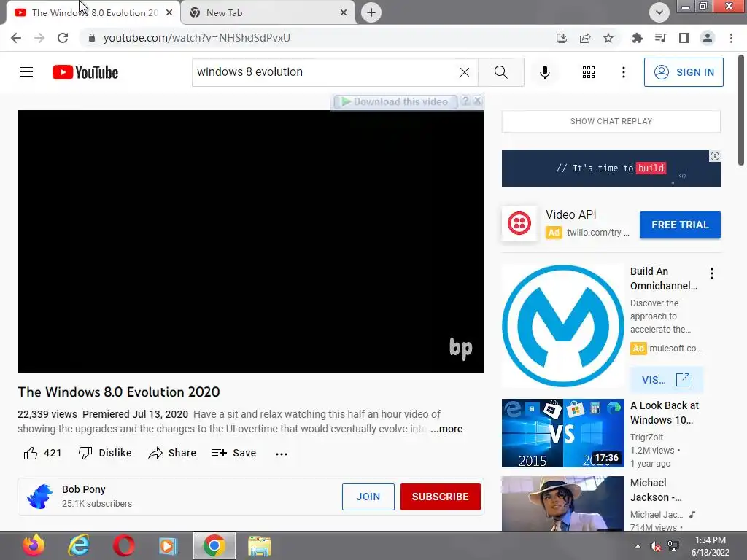Click the install app icon in address bar
The image size is (747, 560).
pyautogui.click(x=561, y=38)
